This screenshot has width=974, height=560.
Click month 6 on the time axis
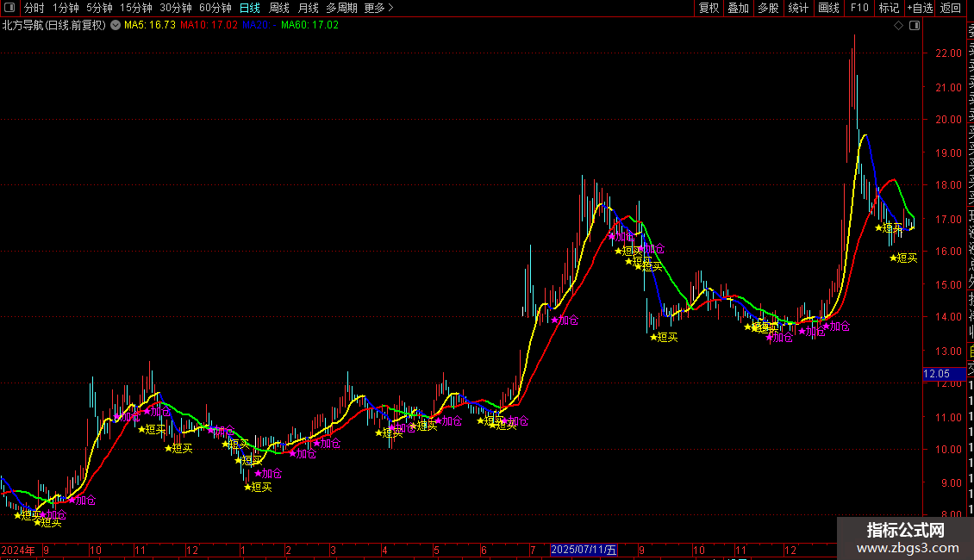pos(484,550)
